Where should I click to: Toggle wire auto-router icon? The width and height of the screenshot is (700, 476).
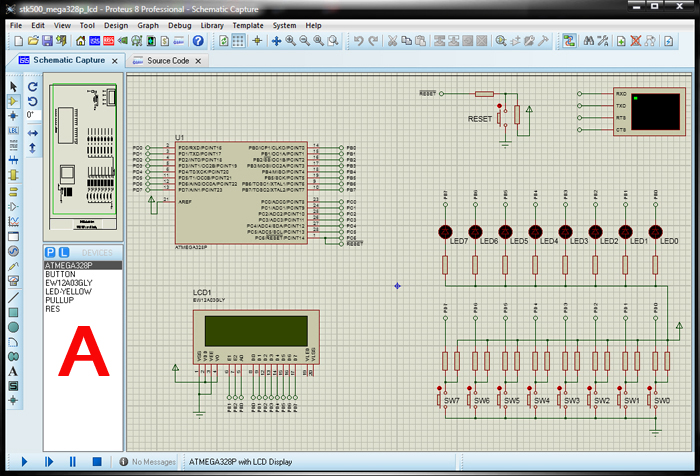pyautogui.click(x=569, y=41)
